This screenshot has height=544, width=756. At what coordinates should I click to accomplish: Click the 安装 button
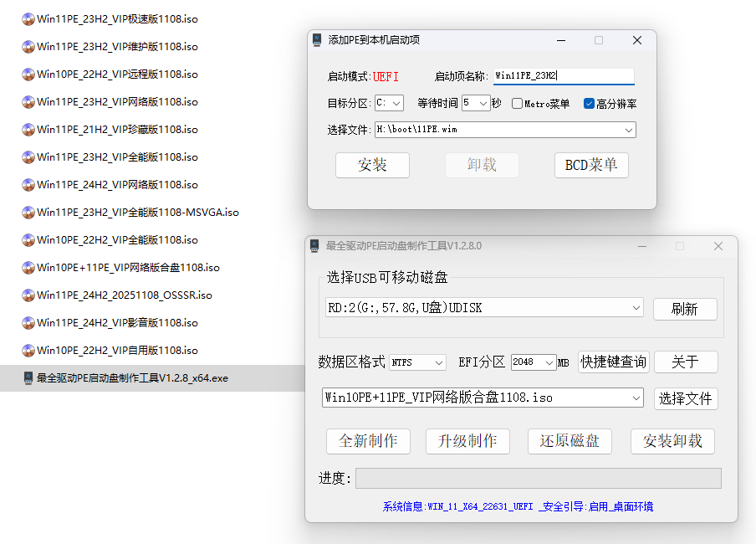coord(372,166)
